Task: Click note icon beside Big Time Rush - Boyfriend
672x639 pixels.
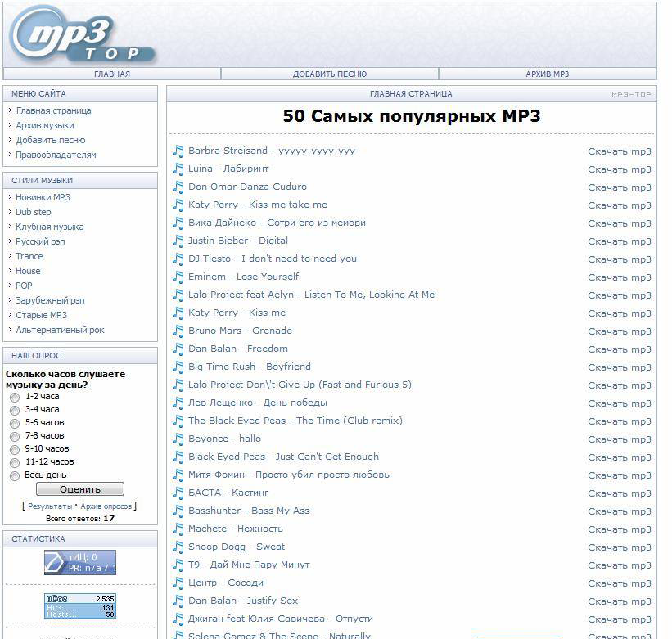Action: [178, 367]
